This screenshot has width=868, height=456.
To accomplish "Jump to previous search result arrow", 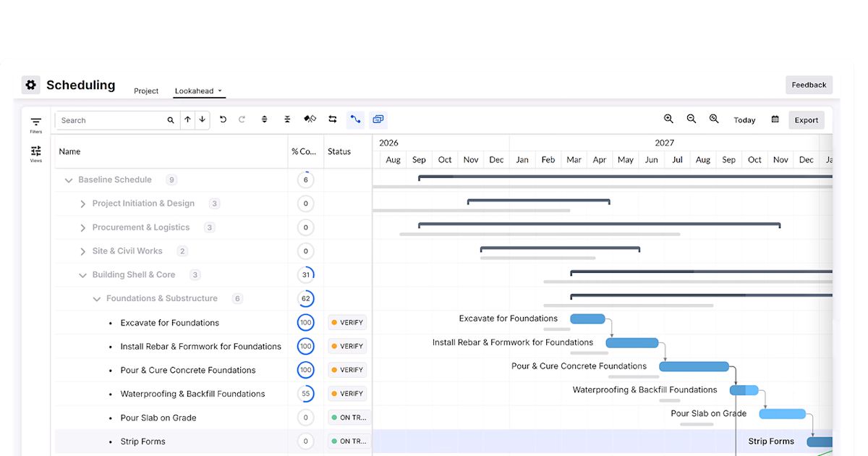I will pyautogui.click(x=187, y=120).
